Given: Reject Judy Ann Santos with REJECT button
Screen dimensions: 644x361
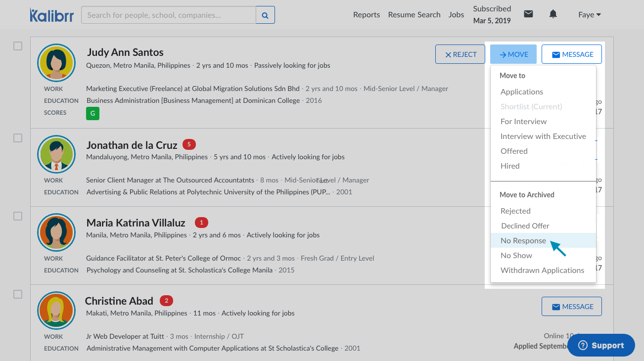Looking at the screenshot, I should [x=460, y=54].
